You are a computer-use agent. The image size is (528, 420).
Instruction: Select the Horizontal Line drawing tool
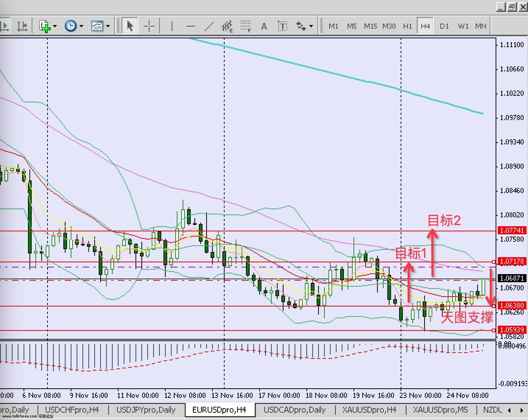pos(190,26)
